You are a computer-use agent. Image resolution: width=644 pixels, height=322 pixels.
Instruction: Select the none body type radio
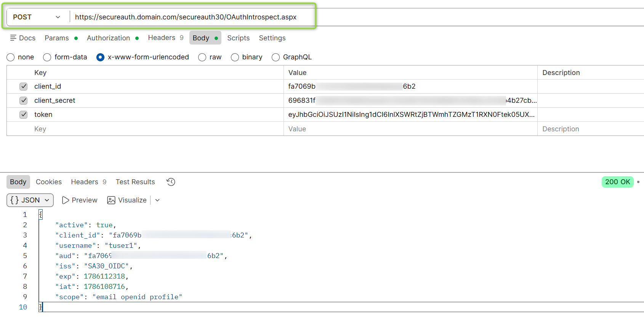tap(11, 57)
